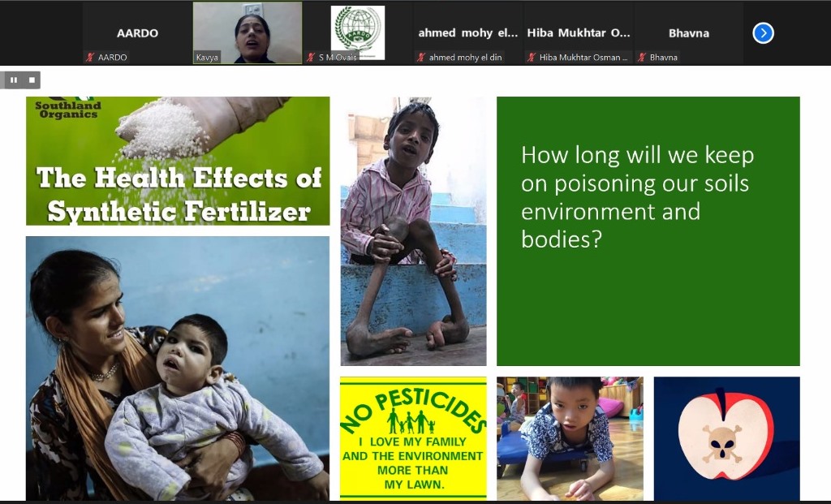
Task: Click Hiba Mukhtar Osman's muted mic icon
Action: click(x=532, y=58)
